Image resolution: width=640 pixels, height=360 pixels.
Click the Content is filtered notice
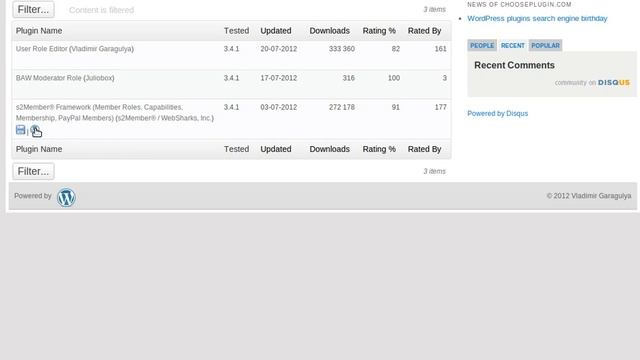[x=102, y=10]
